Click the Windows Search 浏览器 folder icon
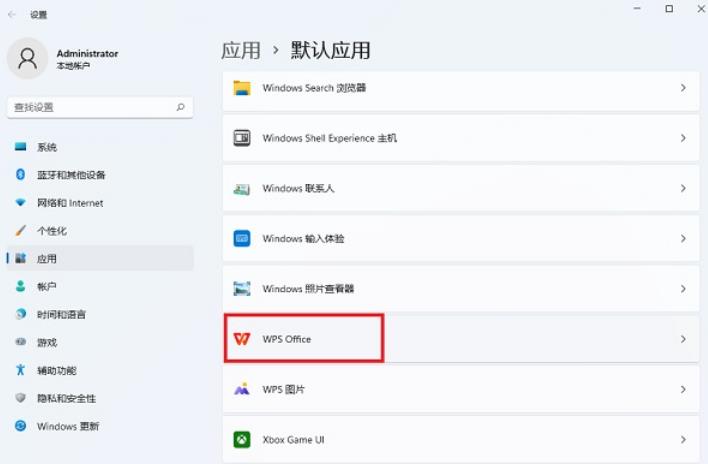This screenshot has height=464, width=708. (242, 88)
